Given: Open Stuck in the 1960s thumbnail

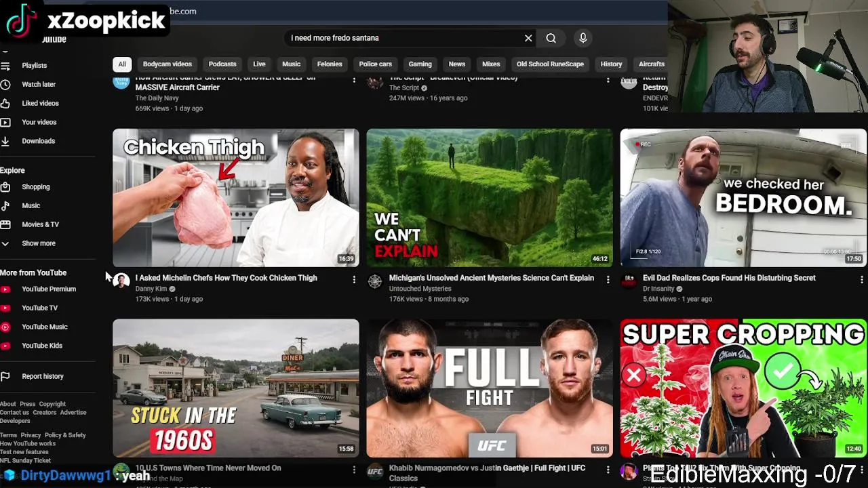Looking at the screenshot, I should point(236,388).
